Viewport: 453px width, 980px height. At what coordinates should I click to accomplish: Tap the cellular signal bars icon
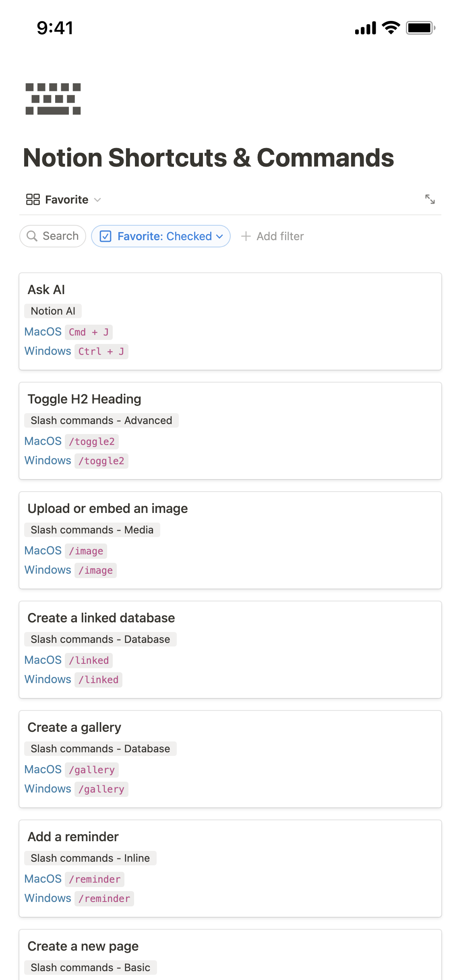[x=365, y=28]
